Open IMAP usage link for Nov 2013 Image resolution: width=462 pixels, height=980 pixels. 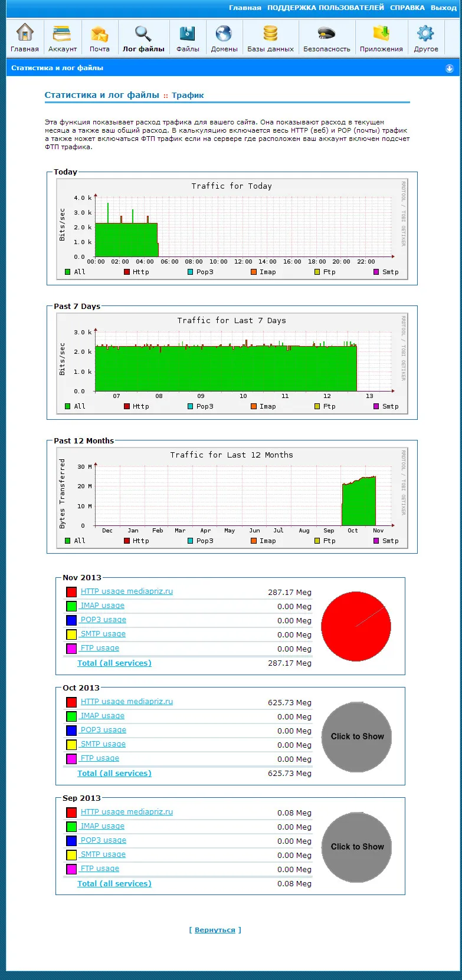(x=103, y=606)
